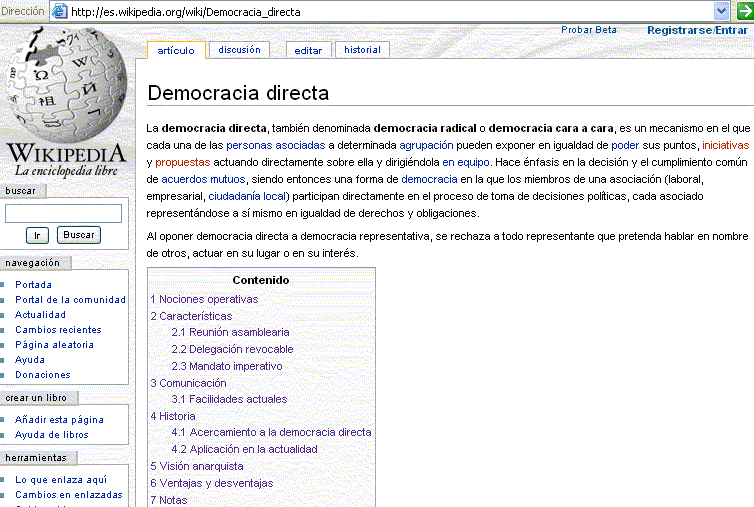The image size is (754, 507).
Task: Open Ayuda de libros link
Action: click(51, 435)
